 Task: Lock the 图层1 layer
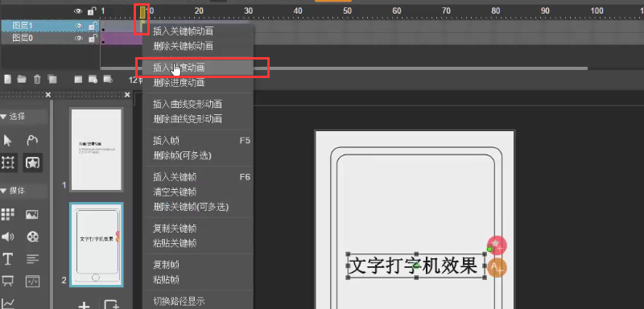(93, 26)
